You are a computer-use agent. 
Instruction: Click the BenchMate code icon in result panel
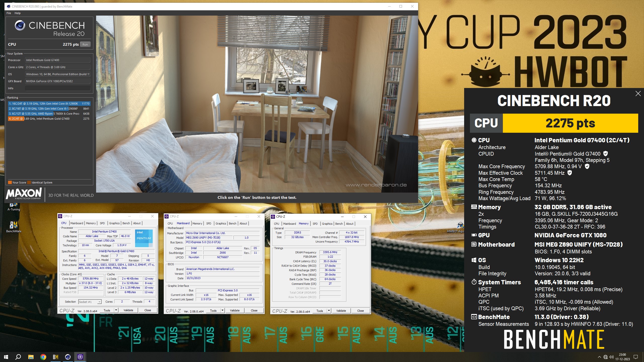tap(474, 317)
